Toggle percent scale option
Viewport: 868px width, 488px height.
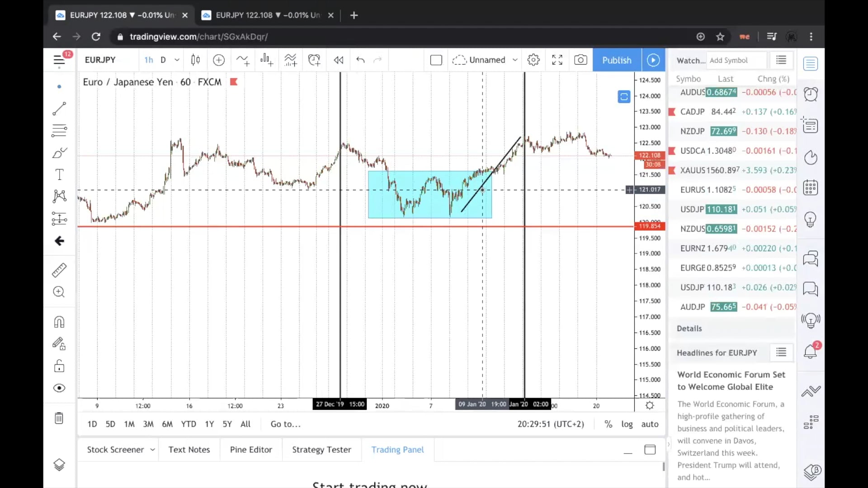pos(608,424)
